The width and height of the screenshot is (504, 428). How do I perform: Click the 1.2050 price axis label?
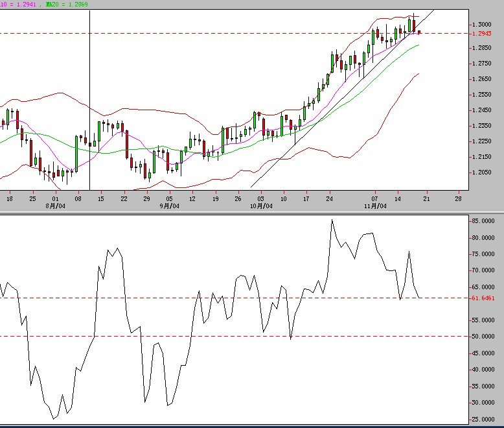481,172
